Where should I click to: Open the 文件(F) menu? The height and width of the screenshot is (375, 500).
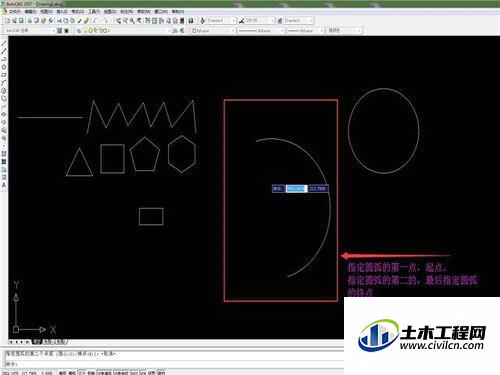click(15, 12)
